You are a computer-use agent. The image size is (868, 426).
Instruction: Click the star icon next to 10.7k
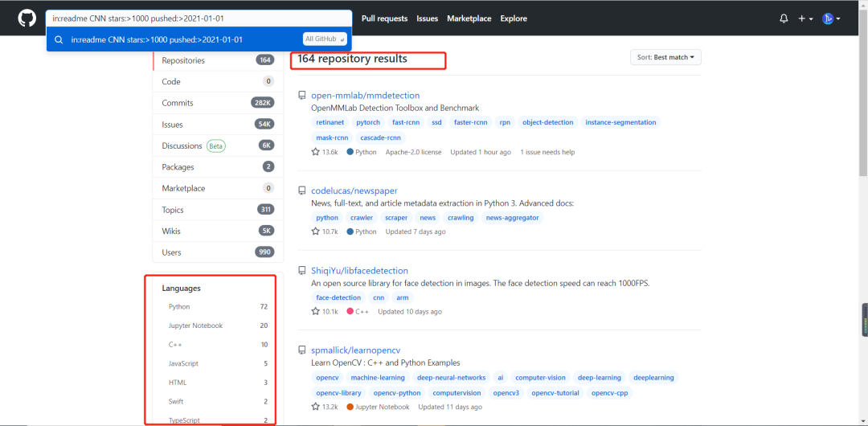[316, 231]
